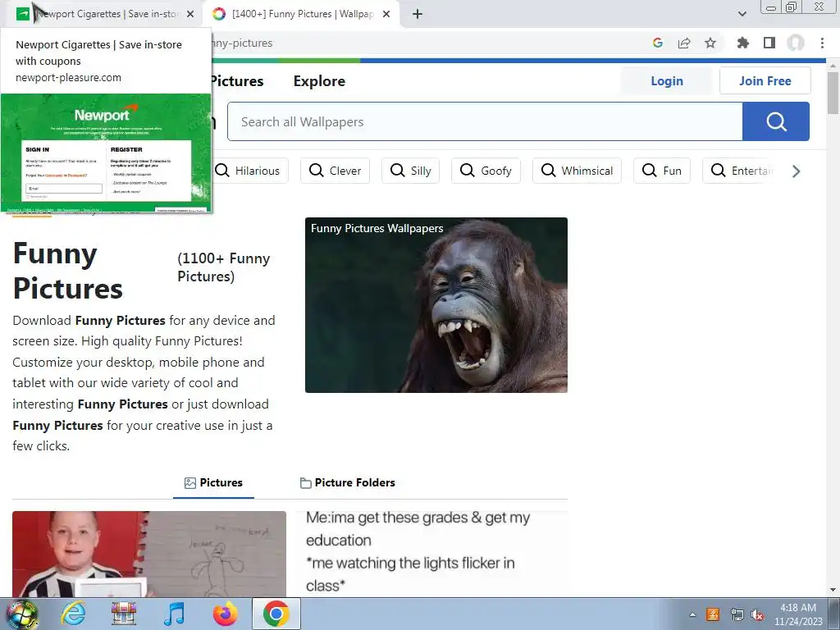Viewport: 840px width, 630px height.
Task: Click the network tray icon
Action: click(x=737, y=614)
